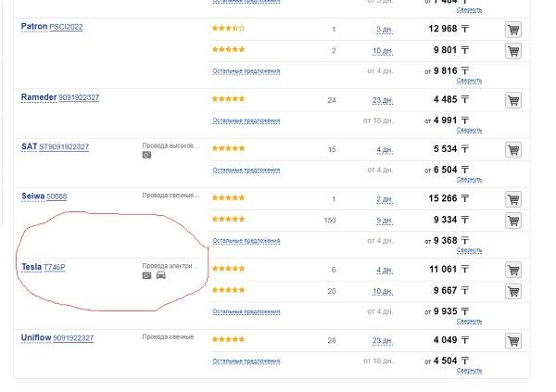Expand other offers under the SAT row
Screen dimensions: 556x392
[x=246, y=170]
